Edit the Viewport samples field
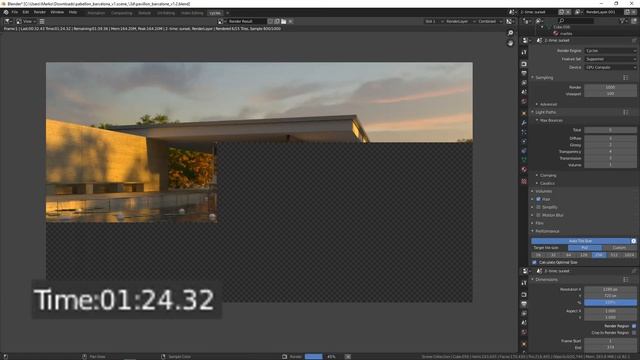The width and height of the screenshot is (640, 360). pyautogui.click(x=610, y=93)
